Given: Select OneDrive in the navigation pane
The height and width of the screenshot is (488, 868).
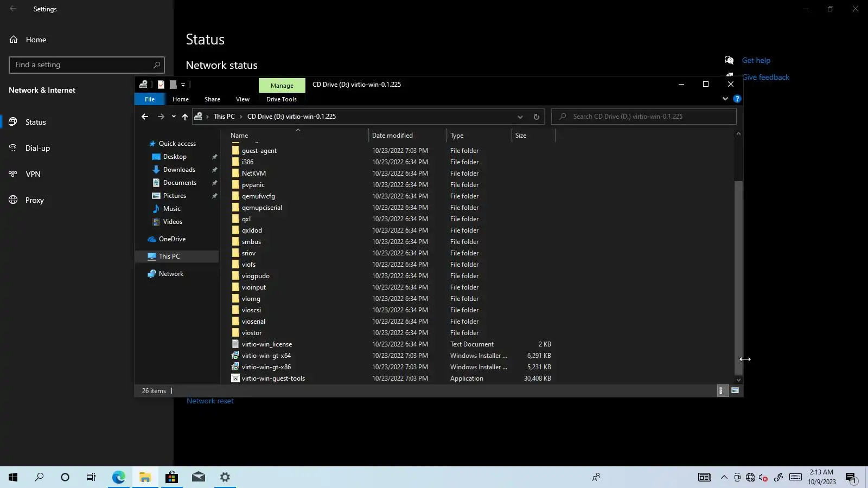Looking at the screenshot, I should (x=172, y=239).
